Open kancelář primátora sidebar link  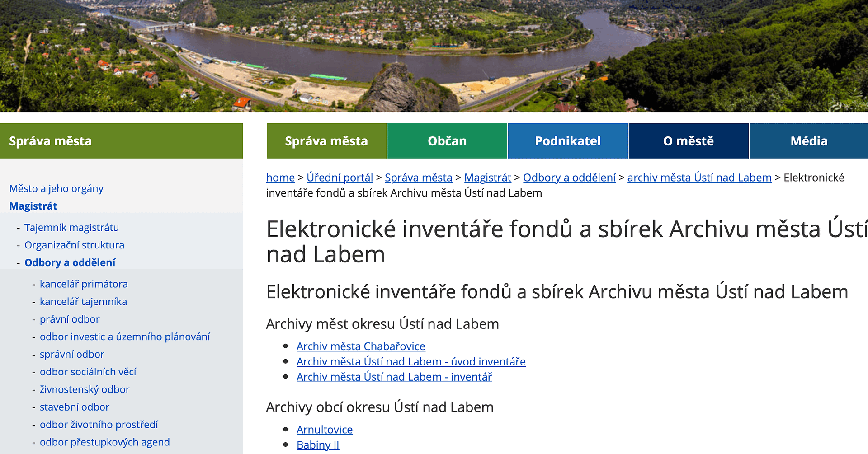pos(84,284)
